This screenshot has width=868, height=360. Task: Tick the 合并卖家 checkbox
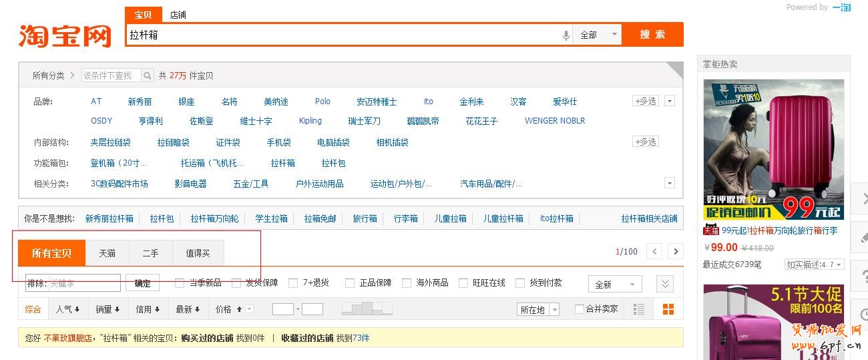click(579, 309)
